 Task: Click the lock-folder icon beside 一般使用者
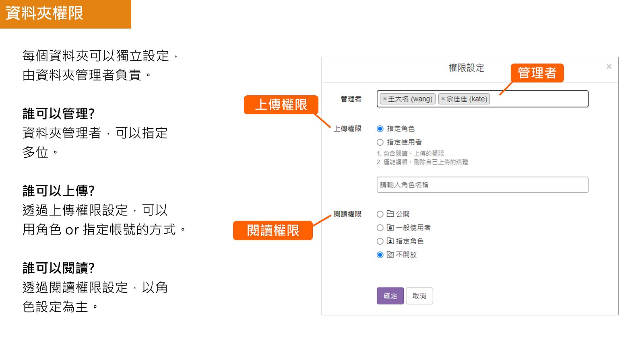pyautogui.click(x=390, y=228)
